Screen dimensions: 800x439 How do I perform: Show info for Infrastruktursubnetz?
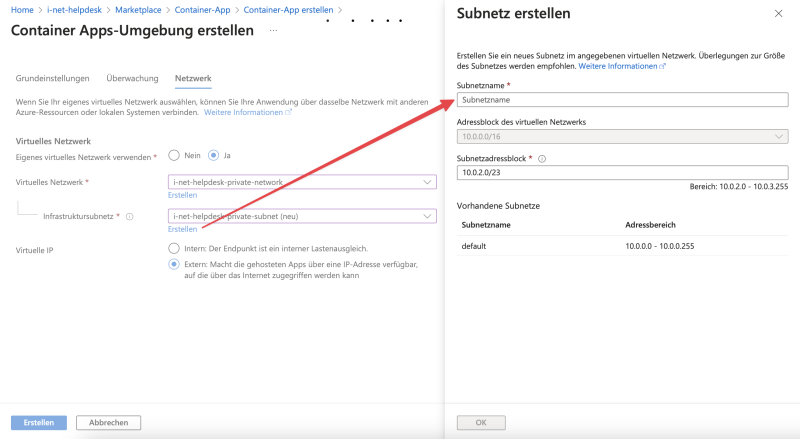click(x=130, y=216)
